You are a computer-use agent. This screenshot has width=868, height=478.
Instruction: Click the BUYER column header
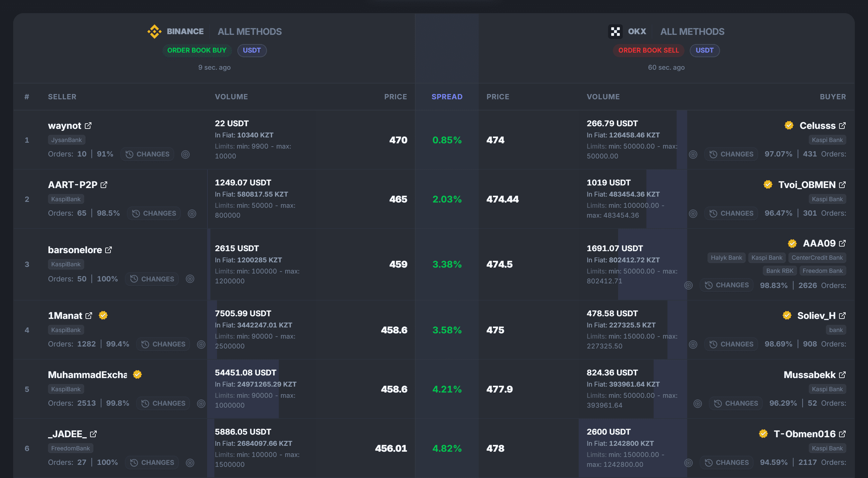click(x=832, y=97)
